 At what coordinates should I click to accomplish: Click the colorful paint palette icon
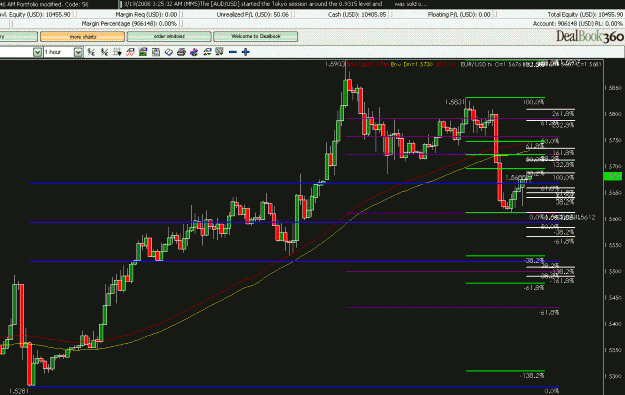click(x=194, y=52)
